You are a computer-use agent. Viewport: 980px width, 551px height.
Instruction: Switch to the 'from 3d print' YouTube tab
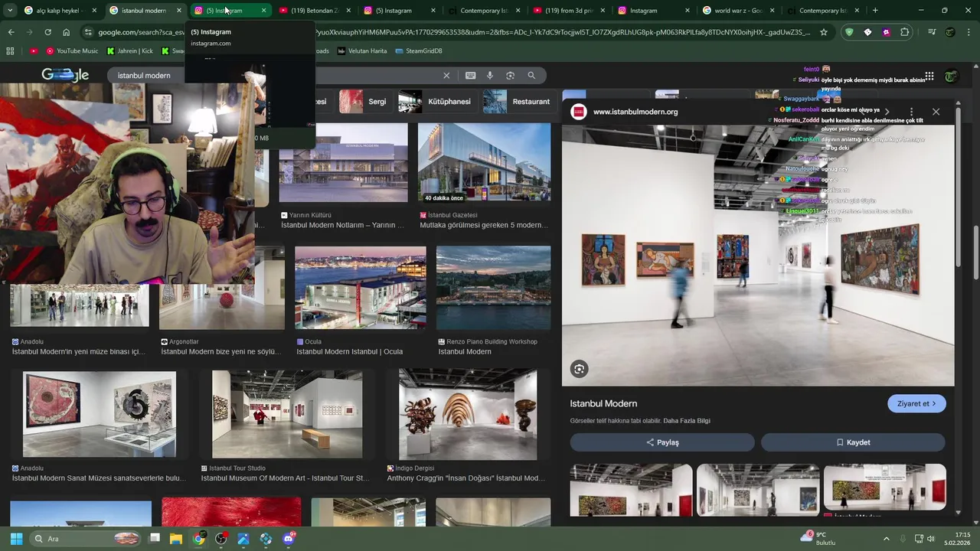coord(569,11)
